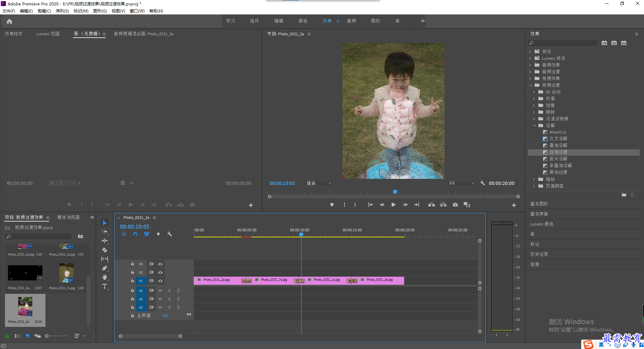Select the Morph transition on timeline
The height and width of the screenshot is (349, 644).
click(247, 281)
